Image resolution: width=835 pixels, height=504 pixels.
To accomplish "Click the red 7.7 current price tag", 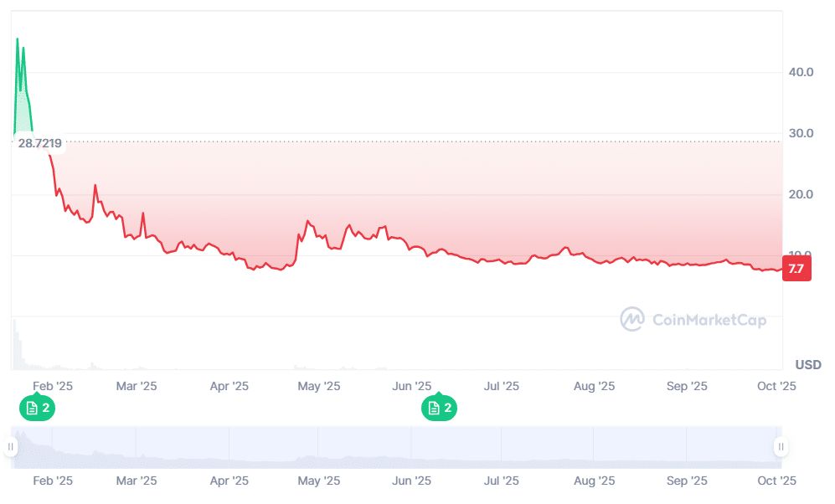I will tap(796, 269).
